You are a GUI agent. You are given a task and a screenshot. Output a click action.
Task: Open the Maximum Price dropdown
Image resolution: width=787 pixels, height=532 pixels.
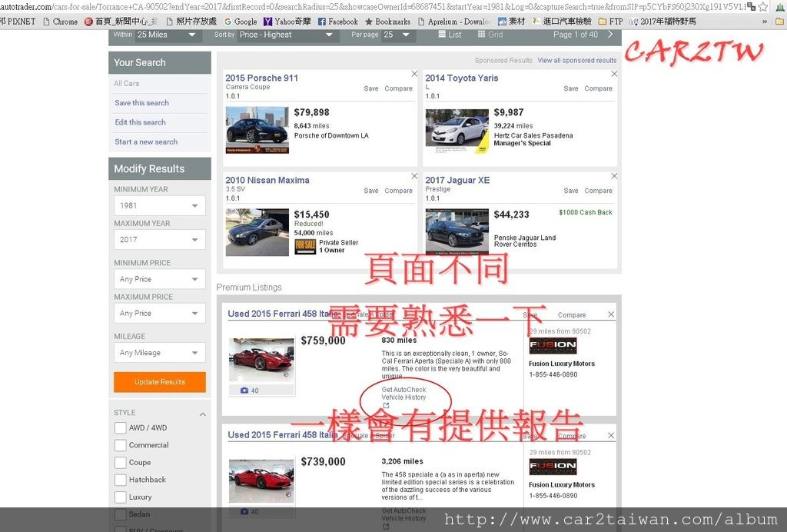click(160, 313)
